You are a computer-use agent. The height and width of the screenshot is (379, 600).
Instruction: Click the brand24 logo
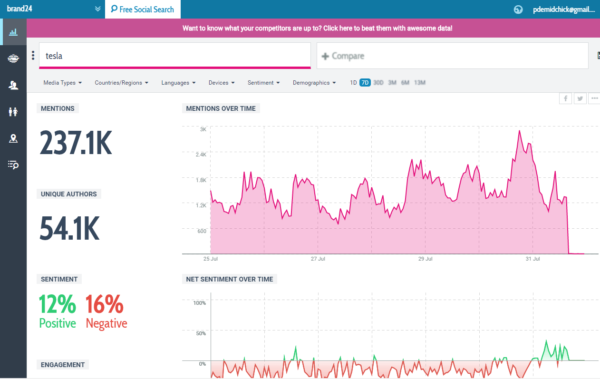20,8
